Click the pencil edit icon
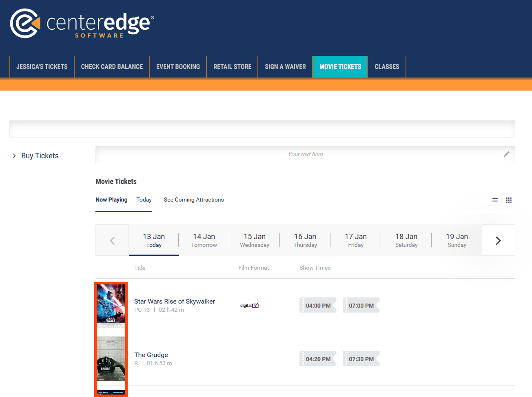The height and width of the screenshot is (397, 532). tap(506, 154)
